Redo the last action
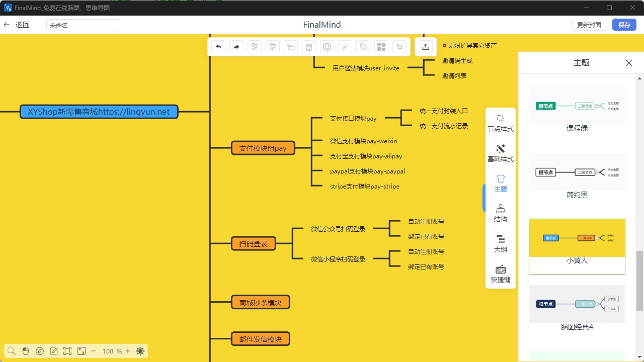Viewport: 644px width, 362px height. pyautogui.click(x=236, y=46)
